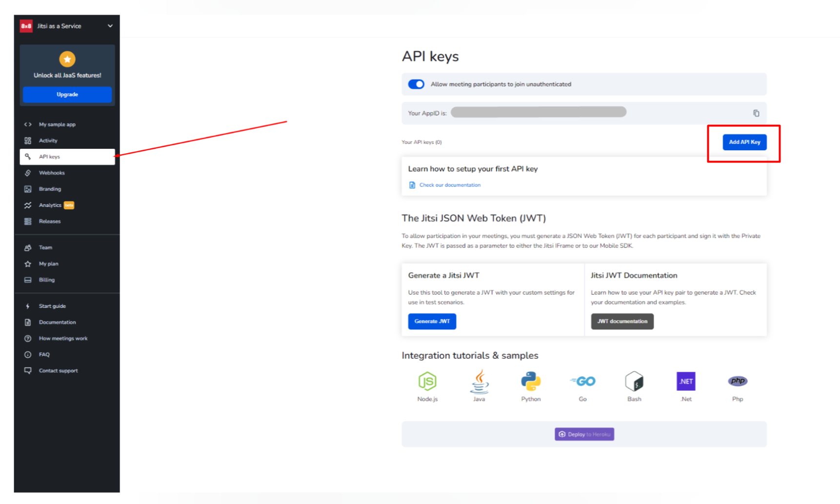
Task: Open the Releases page
Action: pos(67,222)
